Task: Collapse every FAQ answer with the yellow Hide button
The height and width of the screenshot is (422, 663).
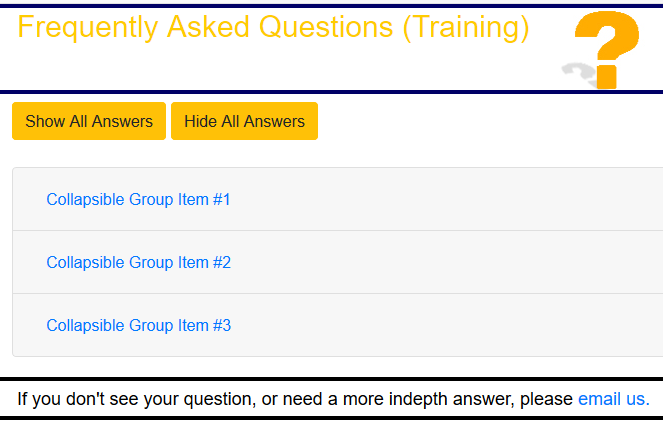Action: click(244, 121)
